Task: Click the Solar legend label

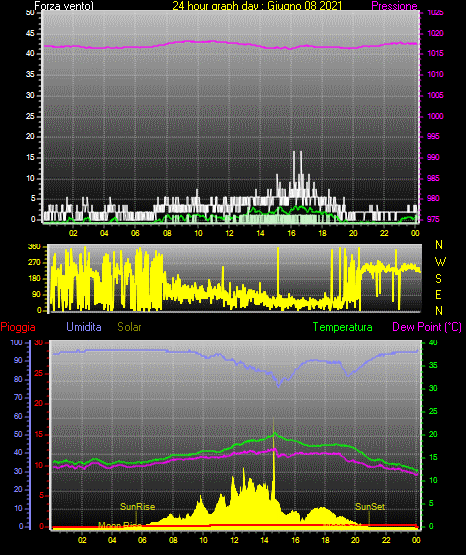Action: coord(129,327)
